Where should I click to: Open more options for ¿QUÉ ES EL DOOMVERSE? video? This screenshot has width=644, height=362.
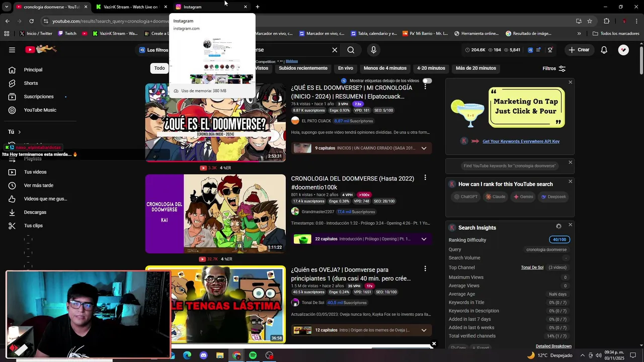[425, 87]
